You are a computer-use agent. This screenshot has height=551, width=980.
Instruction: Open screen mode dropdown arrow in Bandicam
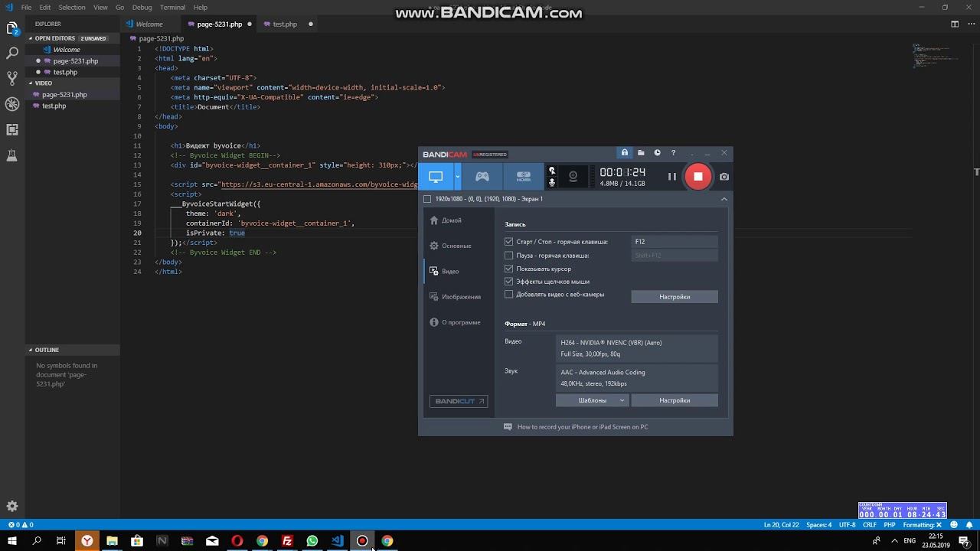[x=457, y=177]
